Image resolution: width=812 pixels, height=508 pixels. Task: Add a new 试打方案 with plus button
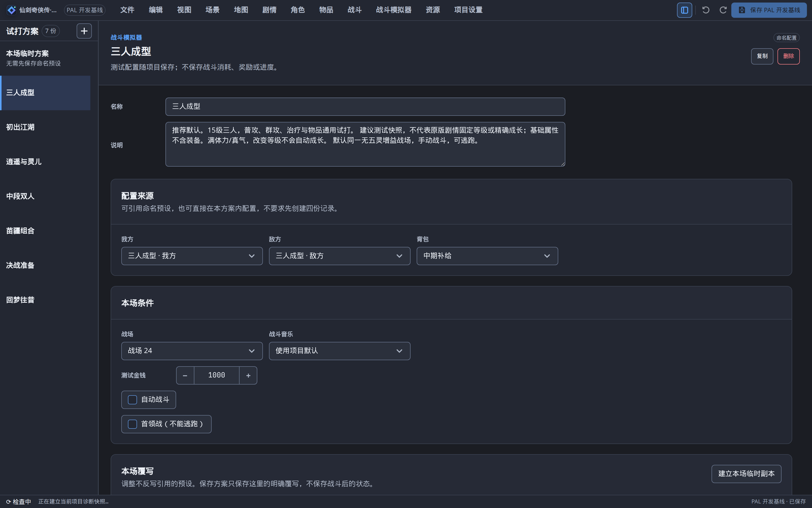click(x=84, y=31)
